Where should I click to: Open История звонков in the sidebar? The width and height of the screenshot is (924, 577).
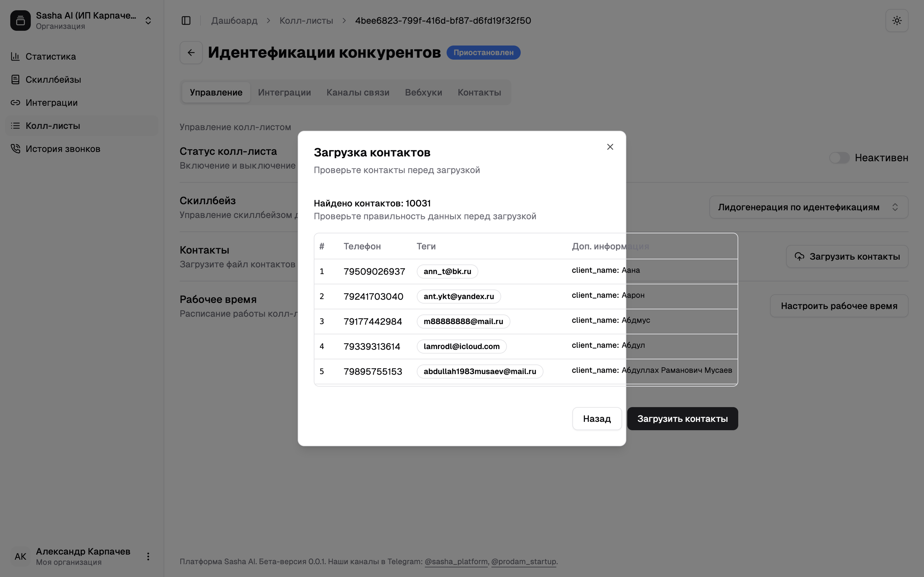click(x=63, y=149)
